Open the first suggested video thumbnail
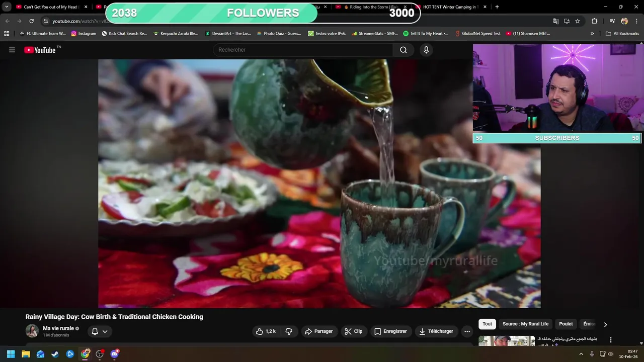Screen dimensions: 644x362 (507, 341)
